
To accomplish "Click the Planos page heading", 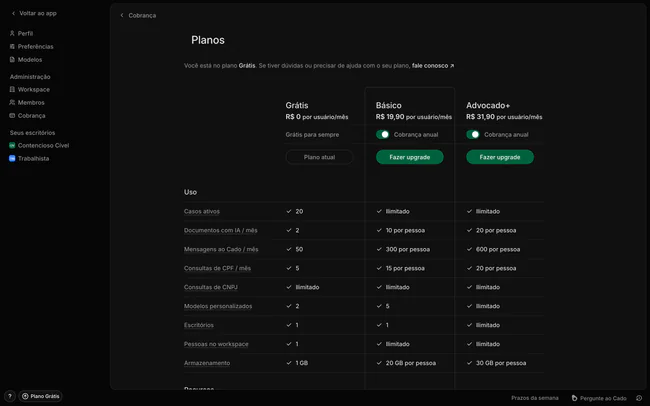I will 208,40.
